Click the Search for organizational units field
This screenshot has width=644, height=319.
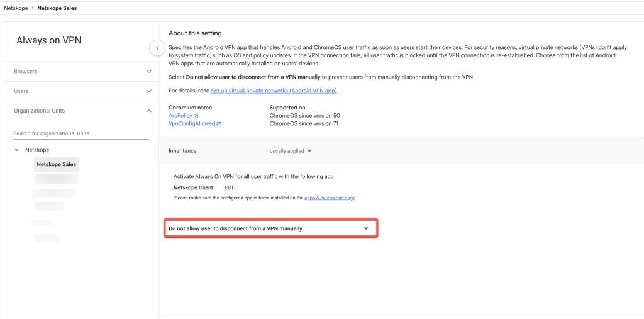[x=81, y=133]
